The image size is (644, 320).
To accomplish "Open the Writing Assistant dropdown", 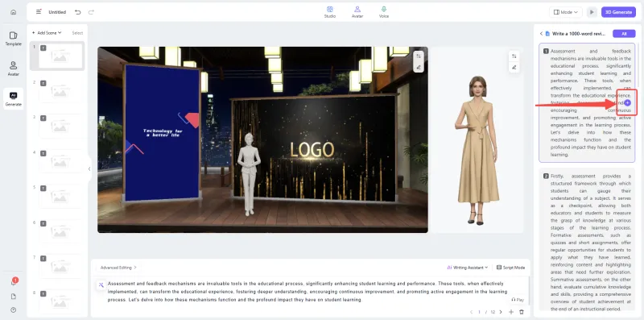I will 468,268.
